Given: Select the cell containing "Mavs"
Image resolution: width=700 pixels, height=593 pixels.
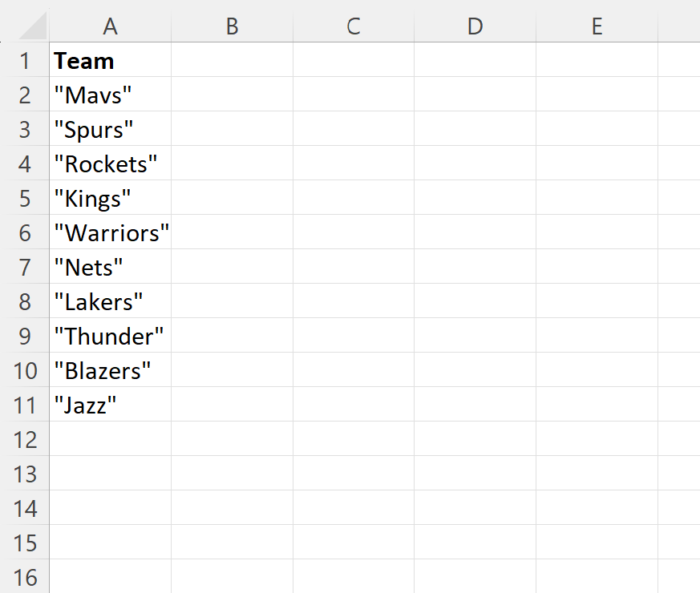Looking at the screenshot, I should click(111, 95).
